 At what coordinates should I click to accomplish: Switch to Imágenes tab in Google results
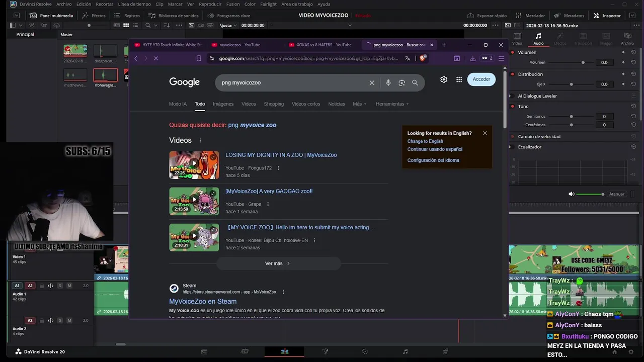(x=223, y=104)
